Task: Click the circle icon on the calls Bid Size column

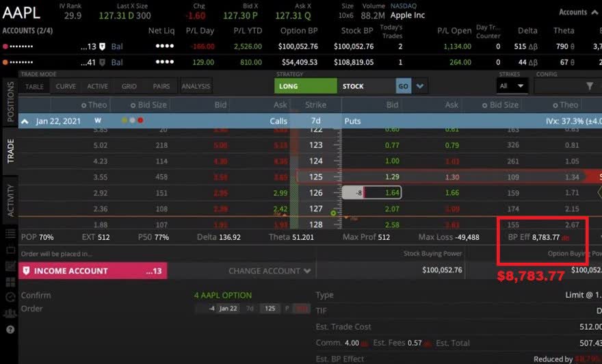Action: click(x=133, y=105)
